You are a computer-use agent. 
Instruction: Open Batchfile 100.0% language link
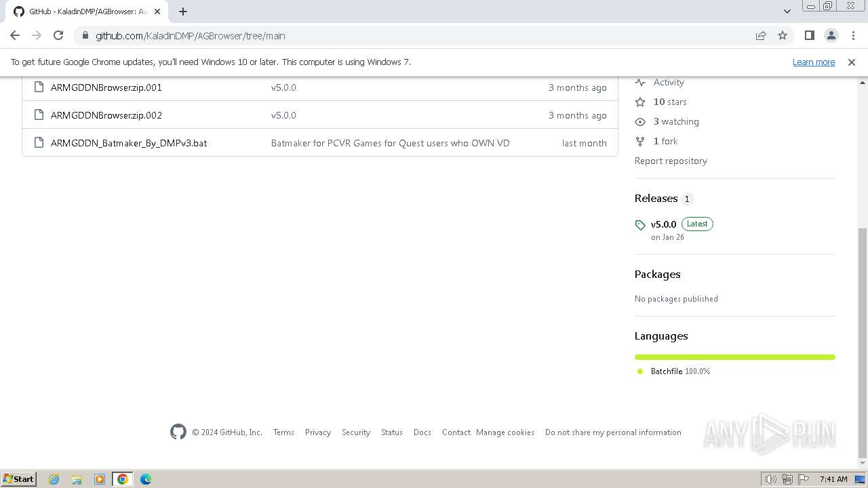click(680, 371)
